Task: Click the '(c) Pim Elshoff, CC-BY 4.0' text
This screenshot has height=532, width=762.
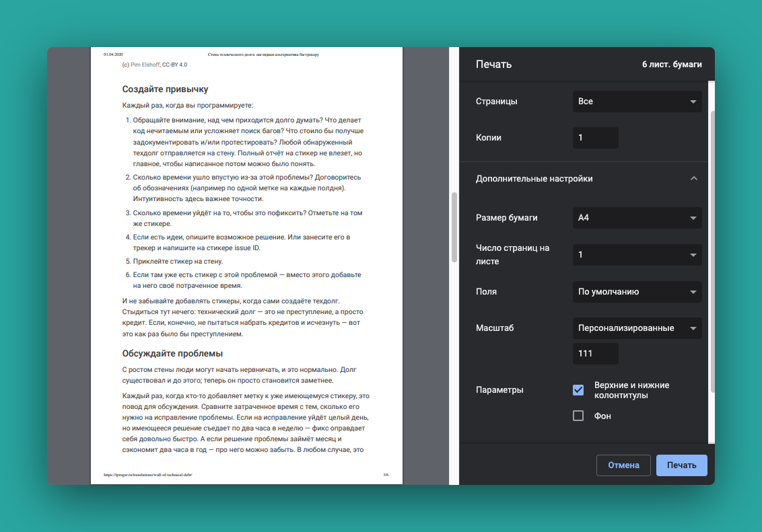Action: [x=155, y=65]
